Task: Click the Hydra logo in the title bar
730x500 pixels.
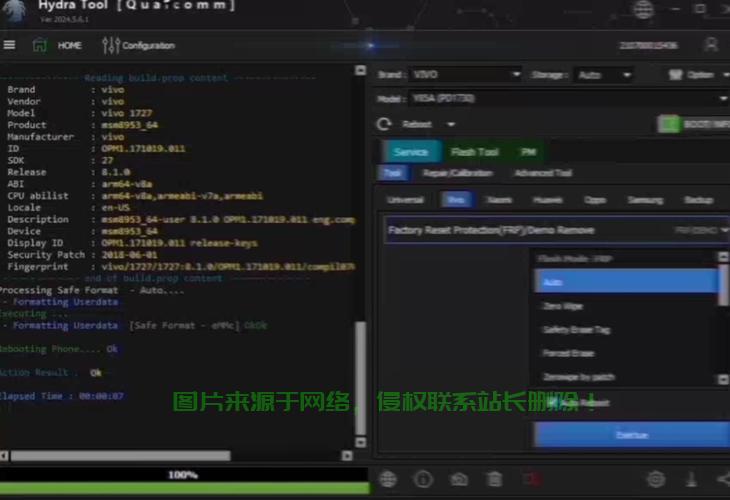Action: pyautogui.click(x=14, y=10)
